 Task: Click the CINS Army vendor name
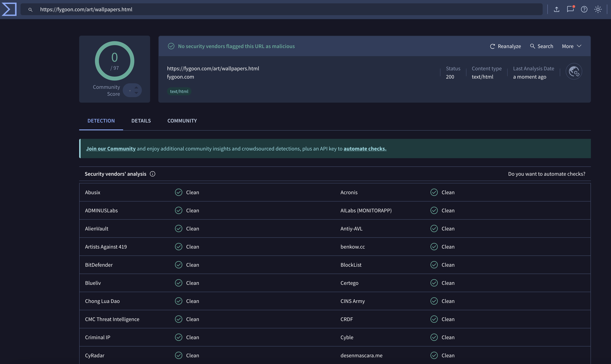[352, 301]
